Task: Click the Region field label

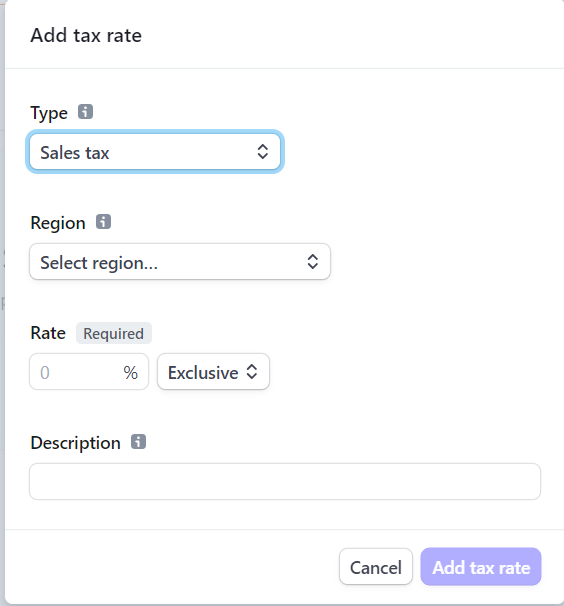Action: [58, 223]
